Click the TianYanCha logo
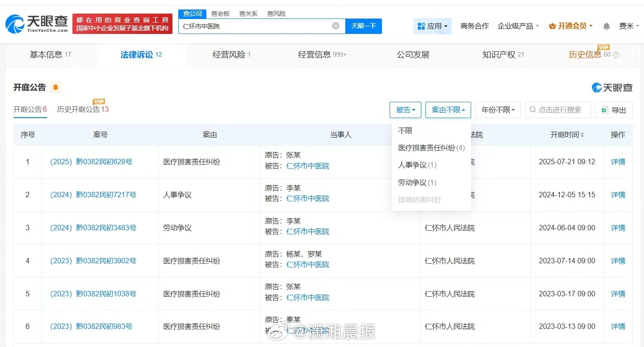 37,24
